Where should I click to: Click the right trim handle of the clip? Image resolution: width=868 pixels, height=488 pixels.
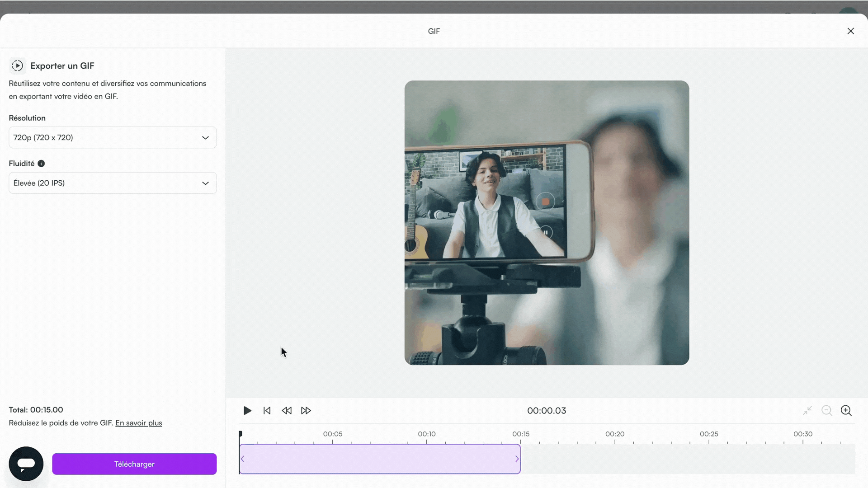pos(517,459)
